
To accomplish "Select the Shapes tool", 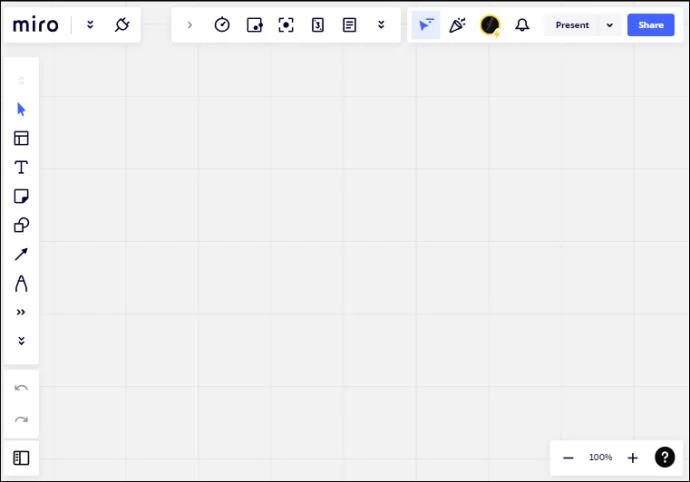I will click(x=21, y=225).
